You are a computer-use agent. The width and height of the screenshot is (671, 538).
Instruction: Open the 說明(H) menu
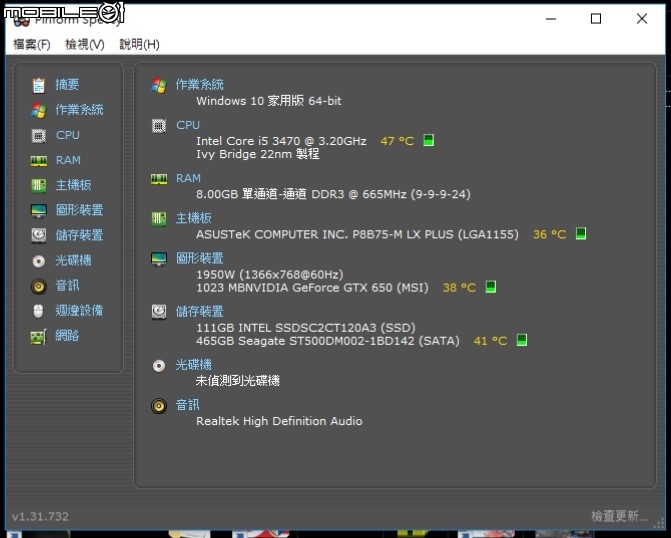(x=140, y=44)
